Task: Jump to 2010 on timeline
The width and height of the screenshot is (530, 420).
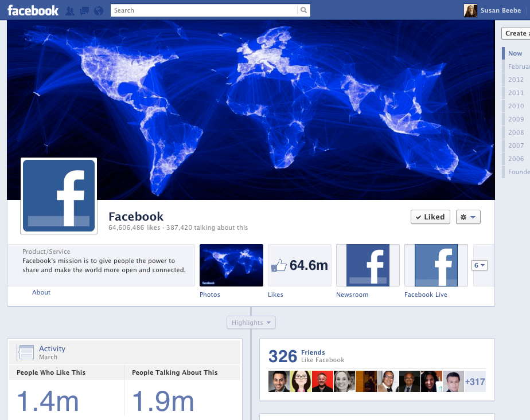Action: point(516,106)
